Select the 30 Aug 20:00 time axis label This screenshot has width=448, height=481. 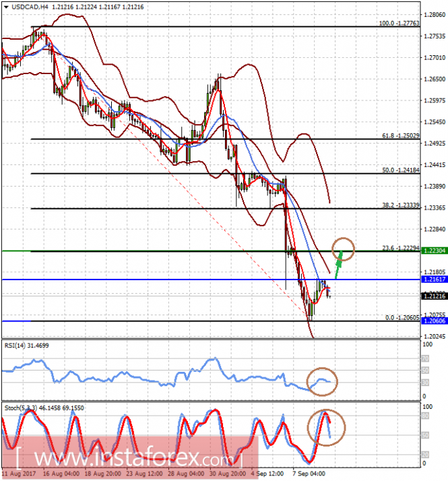[228, 474]
